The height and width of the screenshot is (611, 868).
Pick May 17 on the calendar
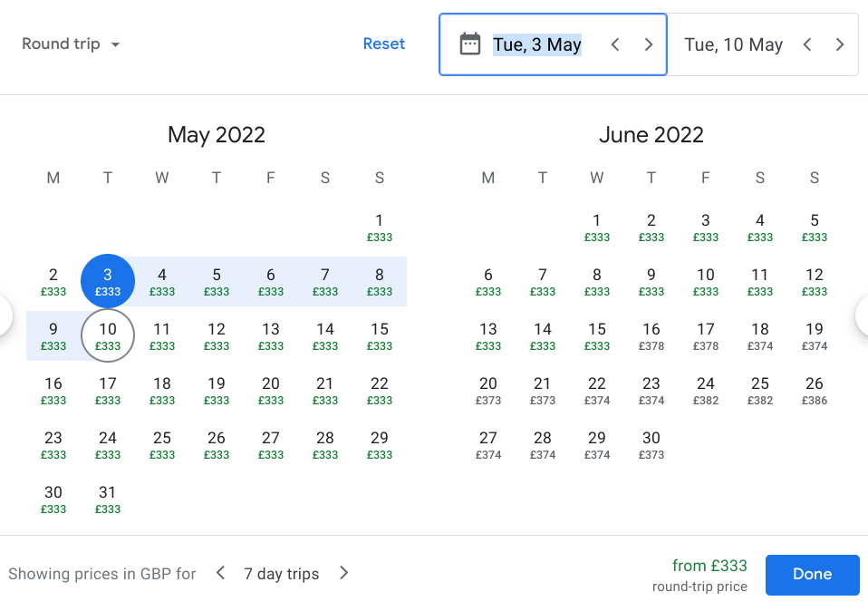coord(108,390)
